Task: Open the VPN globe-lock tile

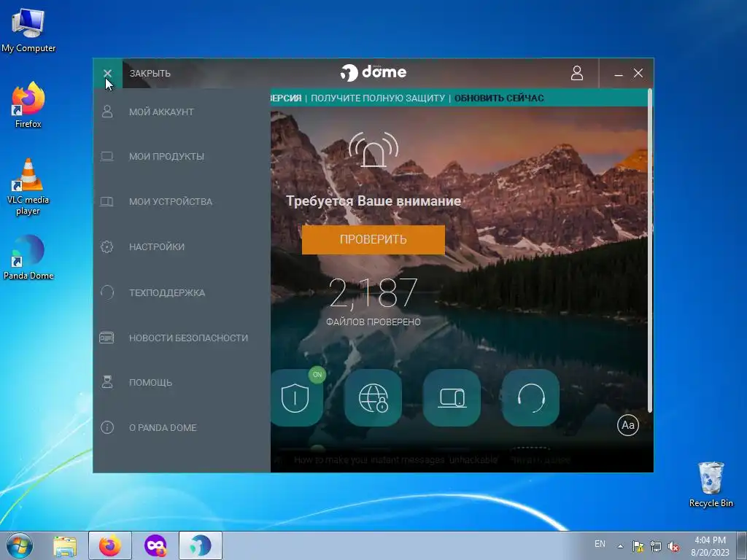Action: [373, 397]
